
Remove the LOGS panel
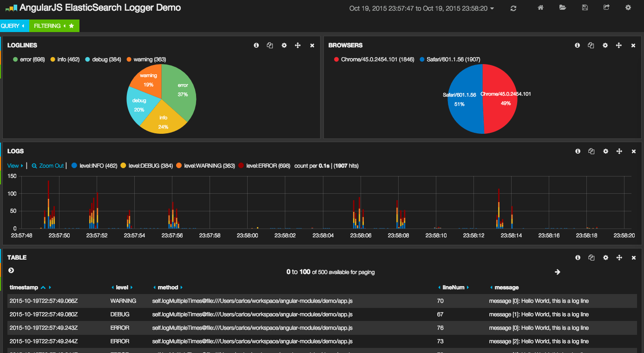click(x=634, y=151)
